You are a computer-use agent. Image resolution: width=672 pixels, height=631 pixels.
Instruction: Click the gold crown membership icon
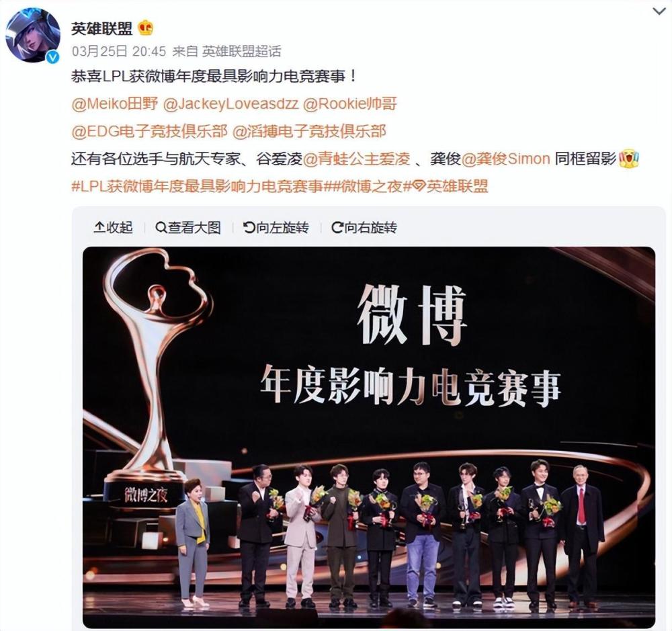pyautogui.click(x=146, y=29)
